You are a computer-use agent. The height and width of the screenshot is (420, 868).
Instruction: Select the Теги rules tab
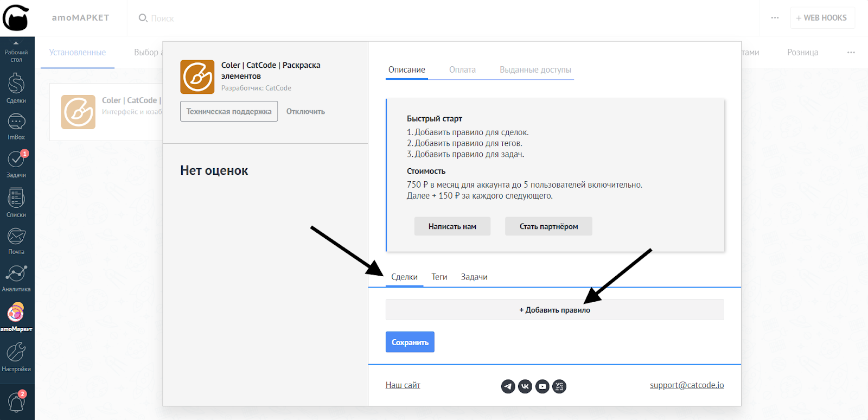[439, 277]
